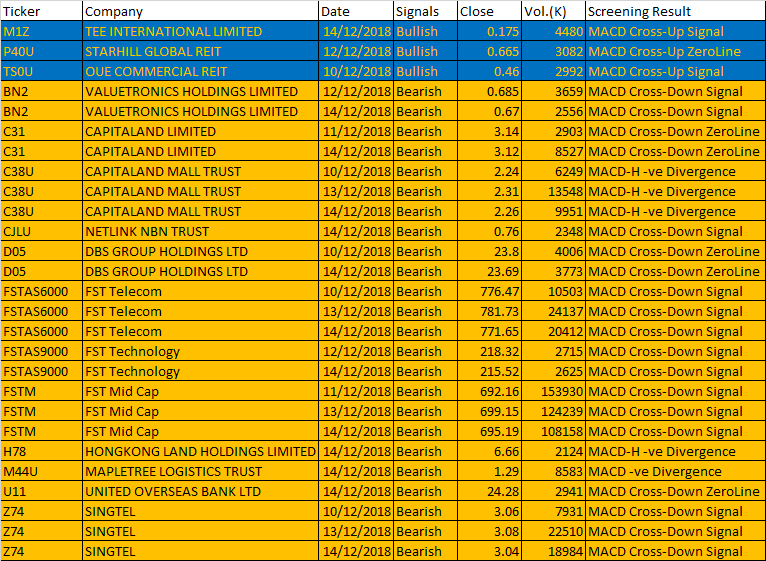The width and height of the screenshot is (766, 561).
Task: Select ticker cell CJLU
Action: [42, 232]
